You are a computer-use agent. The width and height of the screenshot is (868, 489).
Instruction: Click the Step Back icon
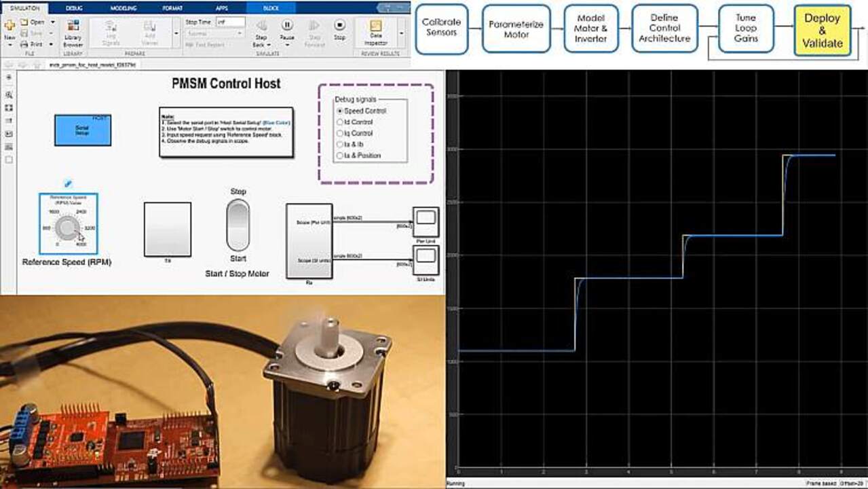click(261, 27)
